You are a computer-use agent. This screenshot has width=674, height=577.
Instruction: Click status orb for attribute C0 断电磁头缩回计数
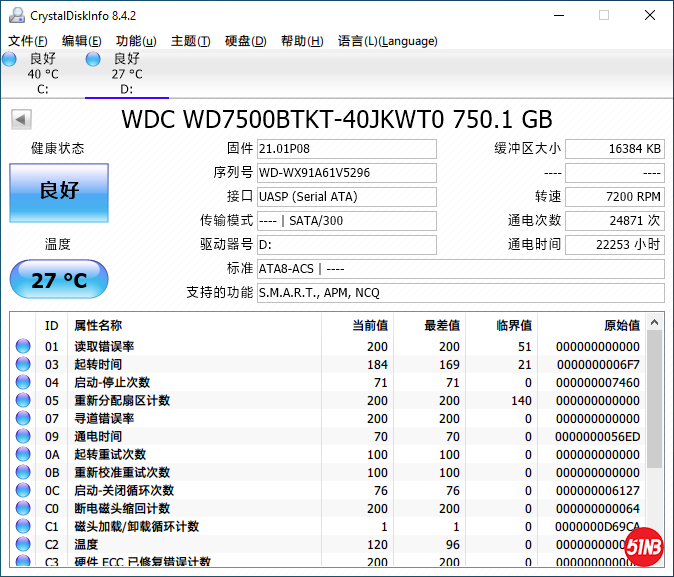tap(23, 508)
